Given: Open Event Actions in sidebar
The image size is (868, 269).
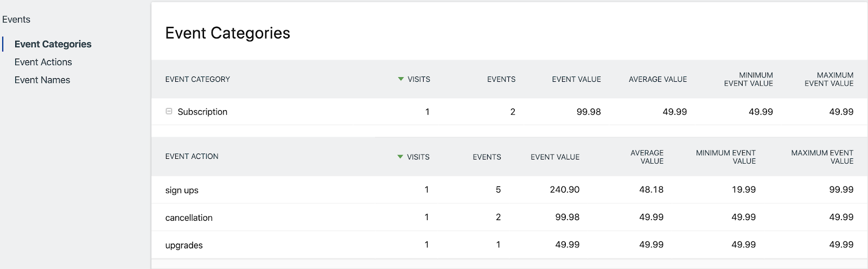Looking at the screenshot, I should click(43, 62).
